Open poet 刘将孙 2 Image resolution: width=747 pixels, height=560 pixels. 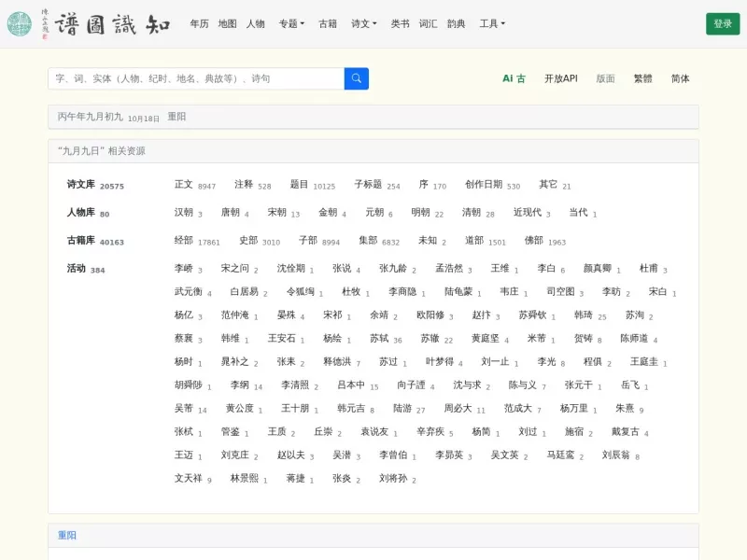tap(398, 479)
